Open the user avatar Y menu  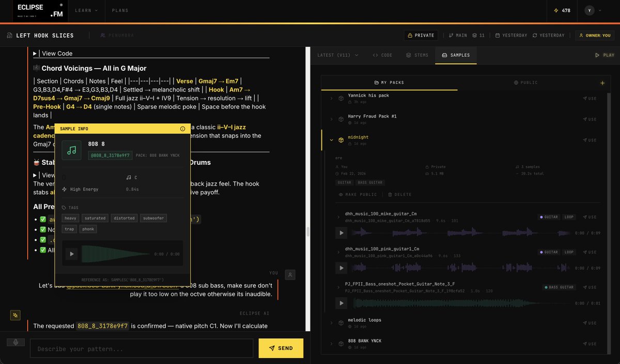point(593,10)
